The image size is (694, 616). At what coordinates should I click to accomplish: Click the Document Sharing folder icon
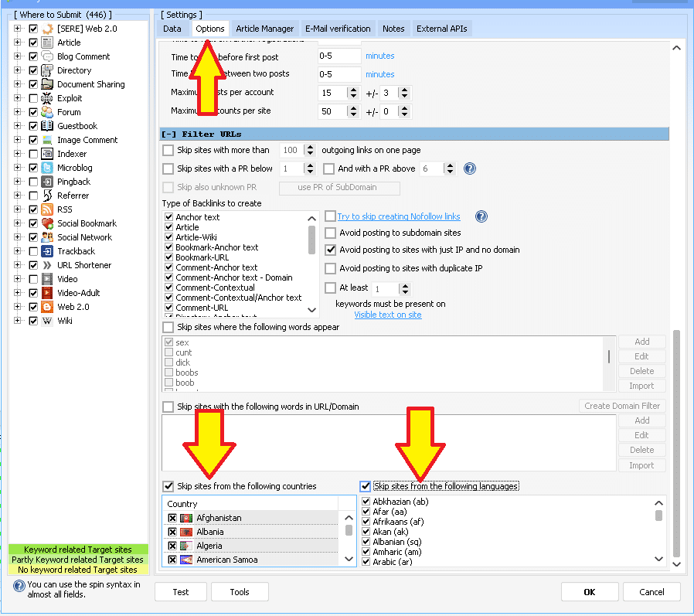(47, 84)
